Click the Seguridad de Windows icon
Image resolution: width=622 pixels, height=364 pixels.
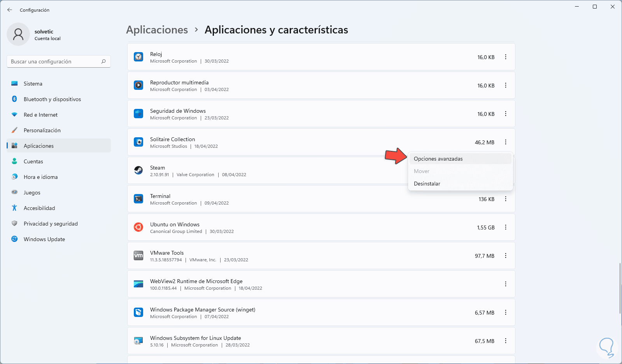(x=138, y=114)
